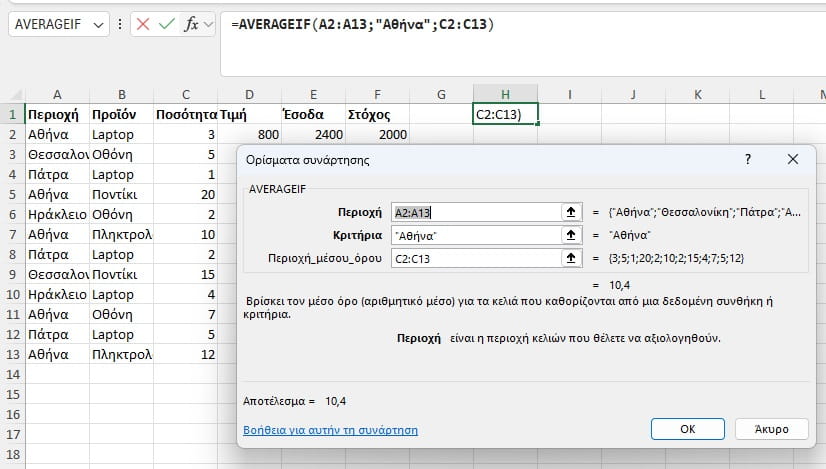Select row 1 header
This screenshot has height=469, width=826.
(x=13, y=114)
